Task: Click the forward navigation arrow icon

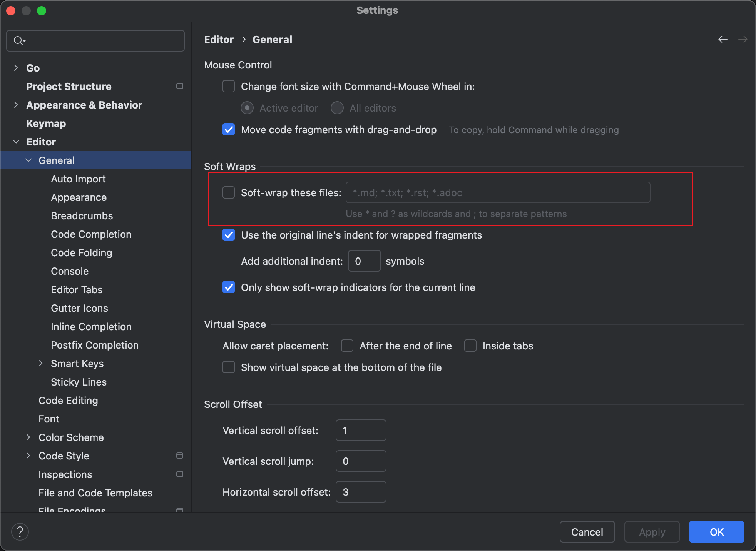Action: coord(743,39)
